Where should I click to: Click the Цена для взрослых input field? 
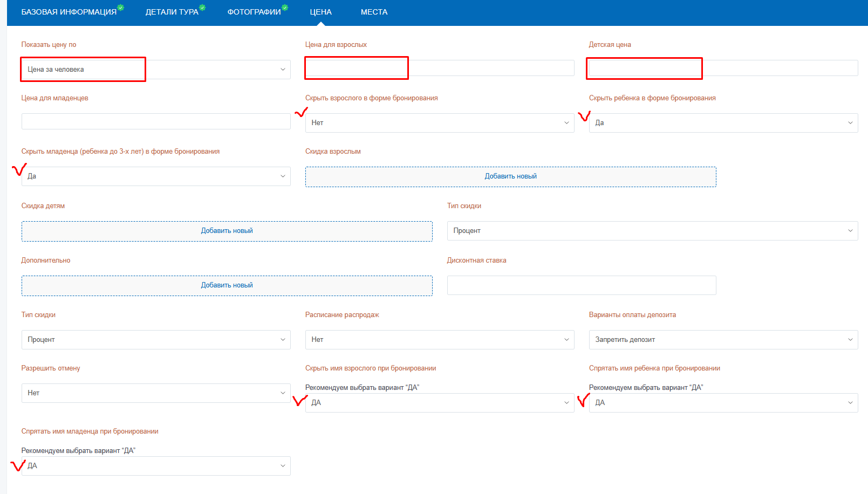pyautogui.click(x=439, y=68)
